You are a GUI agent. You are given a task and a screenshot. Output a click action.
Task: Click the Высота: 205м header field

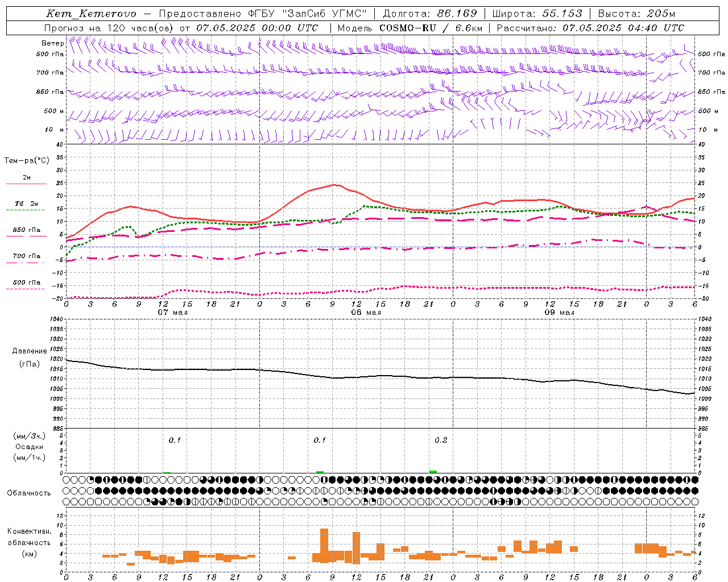(x=638, y=14)
